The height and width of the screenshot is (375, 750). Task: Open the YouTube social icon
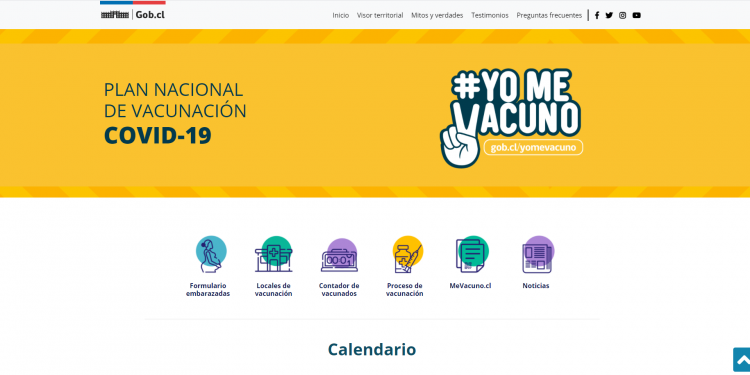(x=636, y=15)
